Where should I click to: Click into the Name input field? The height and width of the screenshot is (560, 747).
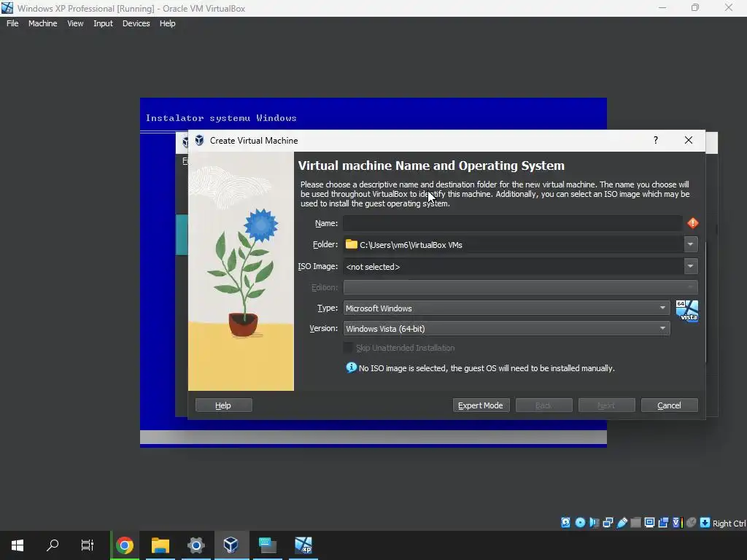click(513, 223)
